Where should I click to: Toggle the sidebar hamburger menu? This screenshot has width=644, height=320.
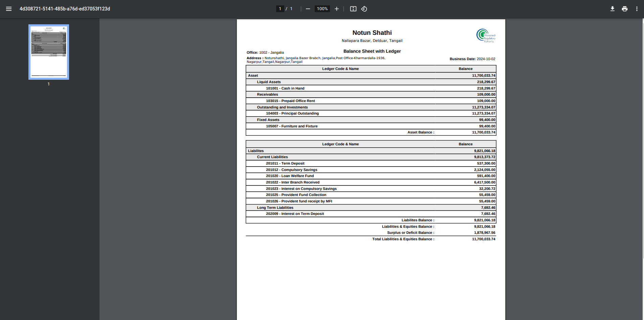tap(9, 9)
